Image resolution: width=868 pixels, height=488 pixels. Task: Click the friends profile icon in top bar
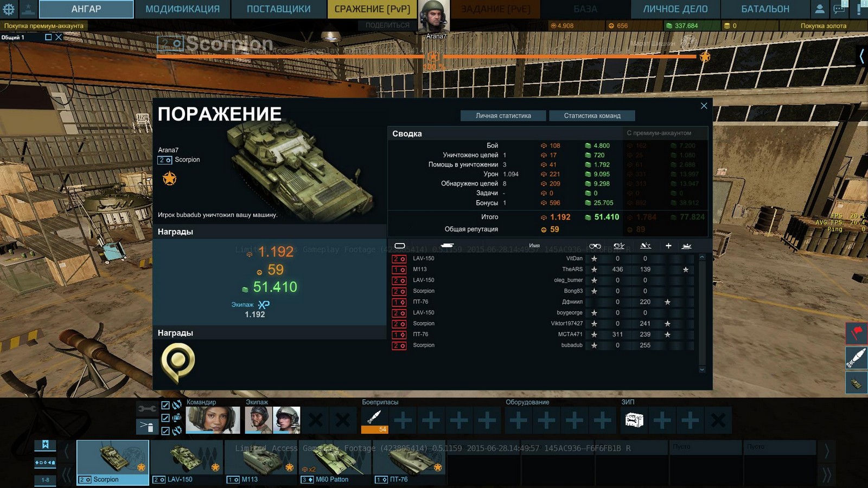[x=820, y=9]
